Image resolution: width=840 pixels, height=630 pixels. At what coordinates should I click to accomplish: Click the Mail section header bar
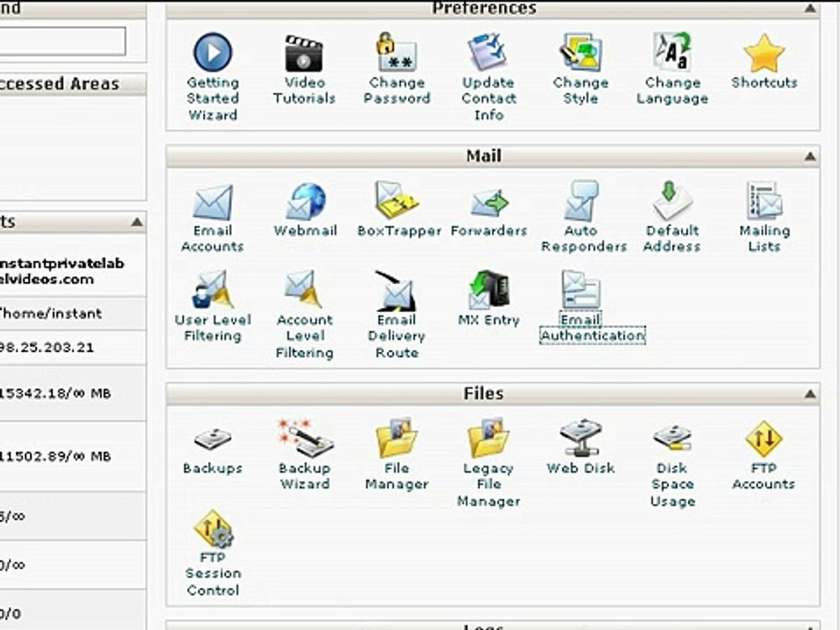[493, 156]
